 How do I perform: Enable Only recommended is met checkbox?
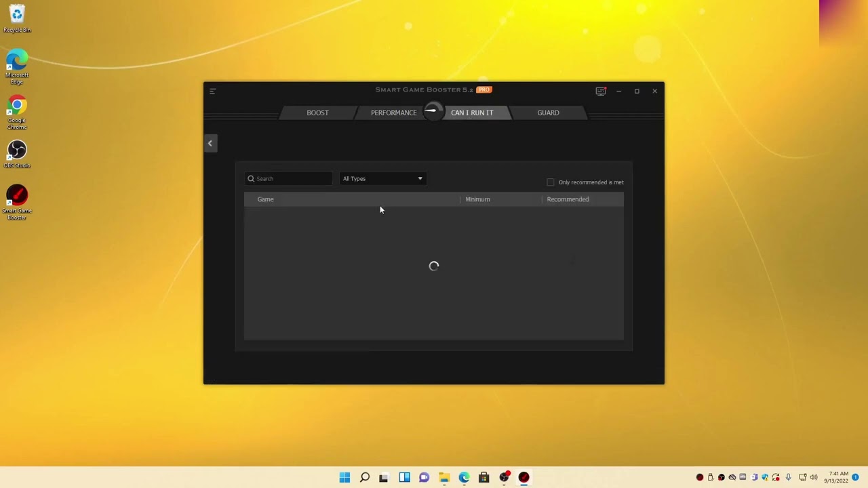(551, 182)
